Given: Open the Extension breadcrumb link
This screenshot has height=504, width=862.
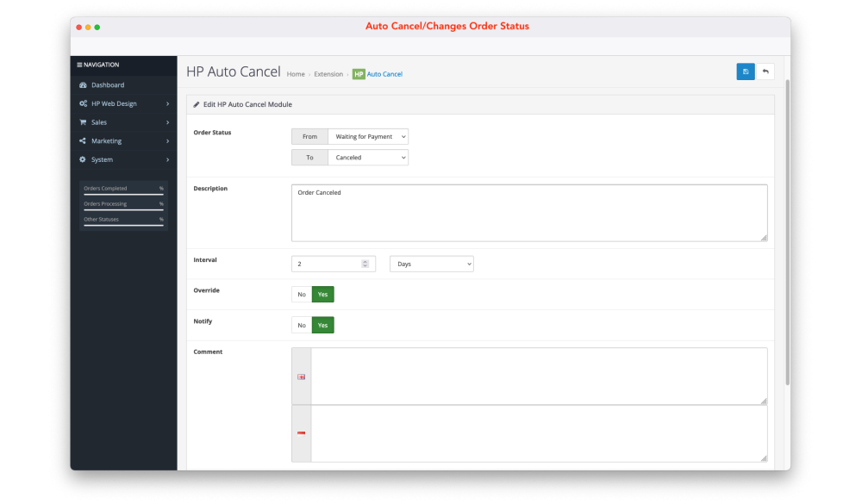Looking at the screenshot, I should click(x=328, y=75).
